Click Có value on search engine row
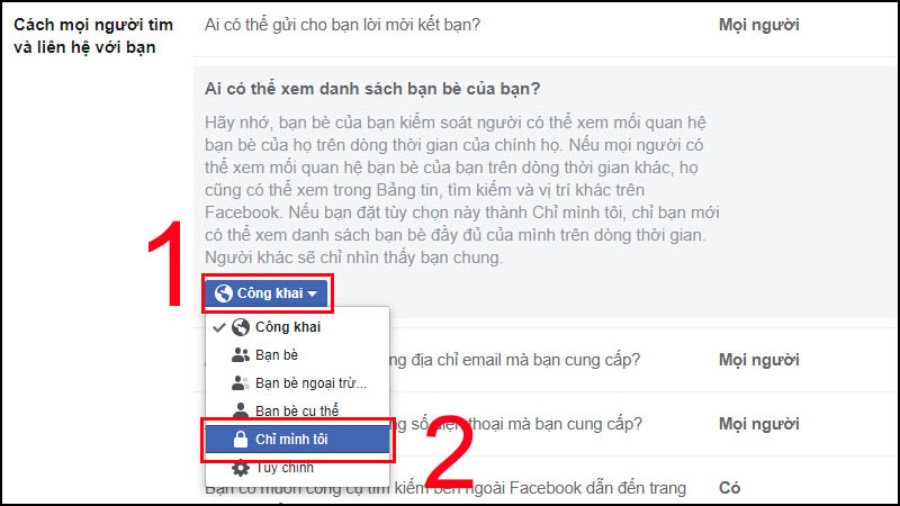This screenshot has width=900, height=506. [730, 488]
